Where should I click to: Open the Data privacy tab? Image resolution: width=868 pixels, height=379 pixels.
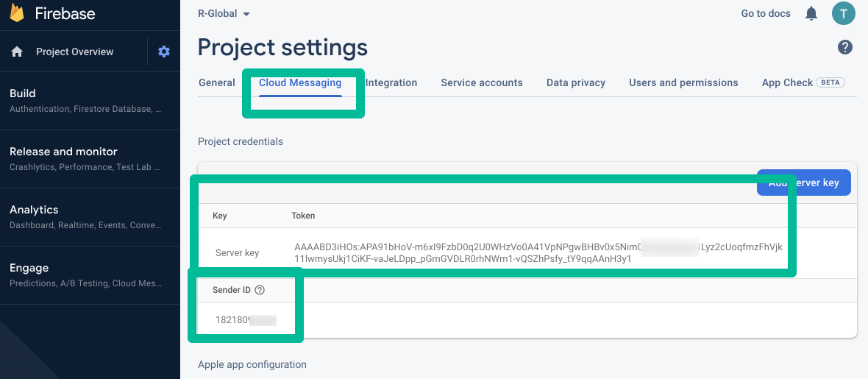576,83
